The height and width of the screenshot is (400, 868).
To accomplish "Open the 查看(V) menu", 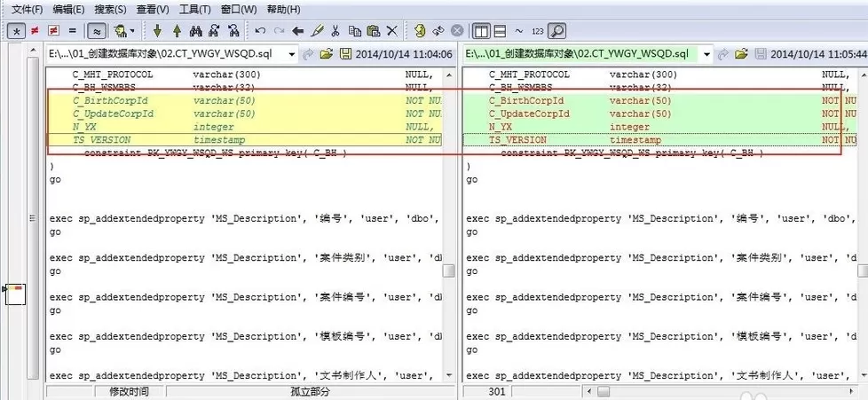I will pos(153,10).
